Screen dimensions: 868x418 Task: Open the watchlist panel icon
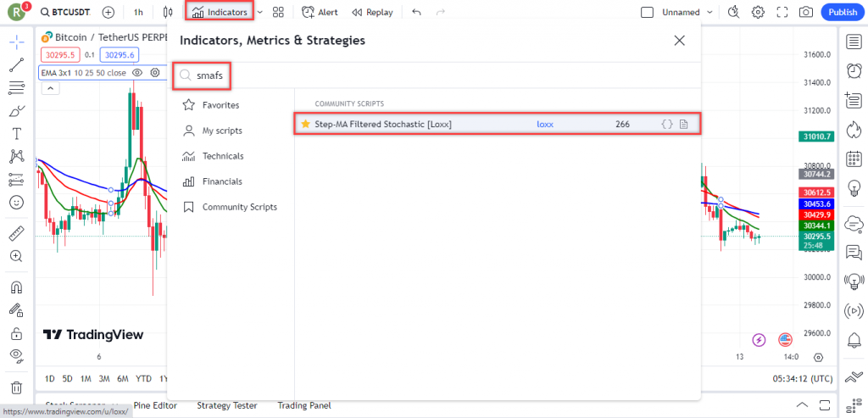[854, 42]
